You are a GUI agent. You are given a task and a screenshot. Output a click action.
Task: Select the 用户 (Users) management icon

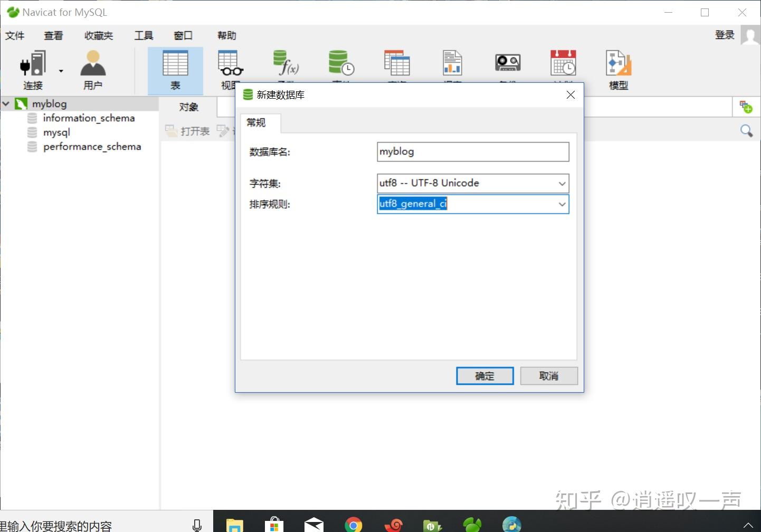(x=93, y=69)
